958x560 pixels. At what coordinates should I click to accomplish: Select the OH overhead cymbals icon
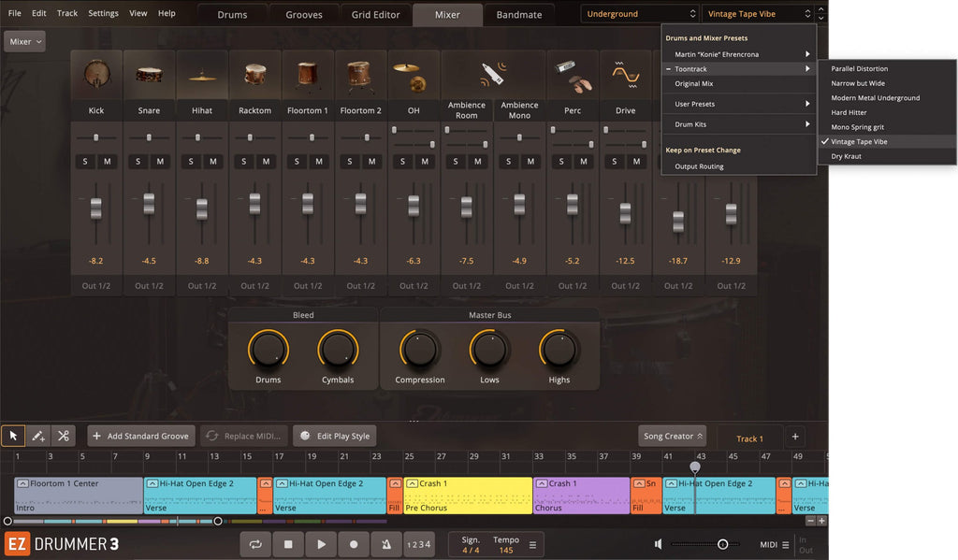point(411,77)
